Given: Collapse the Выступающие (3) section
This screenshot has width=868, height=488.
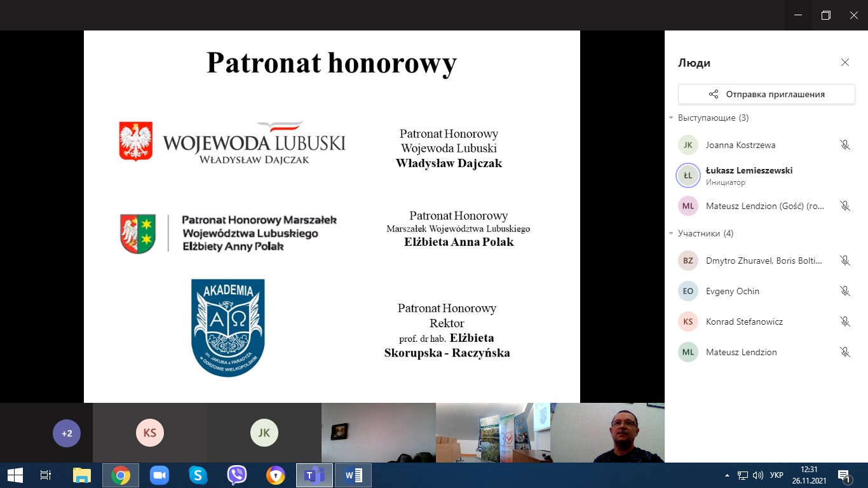Looking at the screenshot, I should coord(671,118).
